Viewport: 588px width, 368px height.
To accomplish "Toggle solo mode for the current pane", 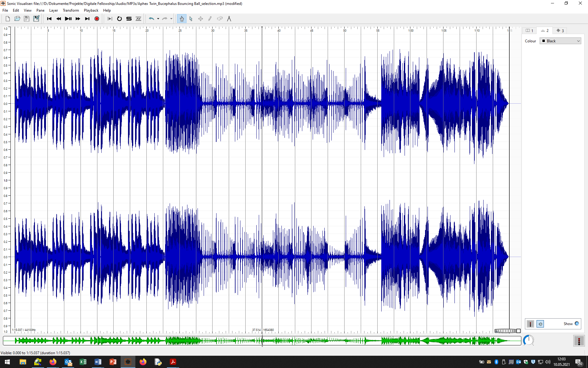I will coord(129,19).
